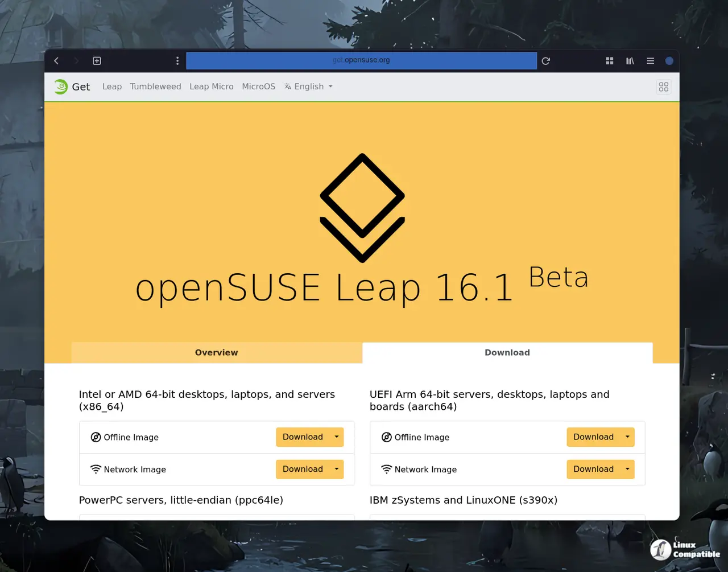Click the browser forward arrow
728x572 pixels.
(x=76, y=61)
